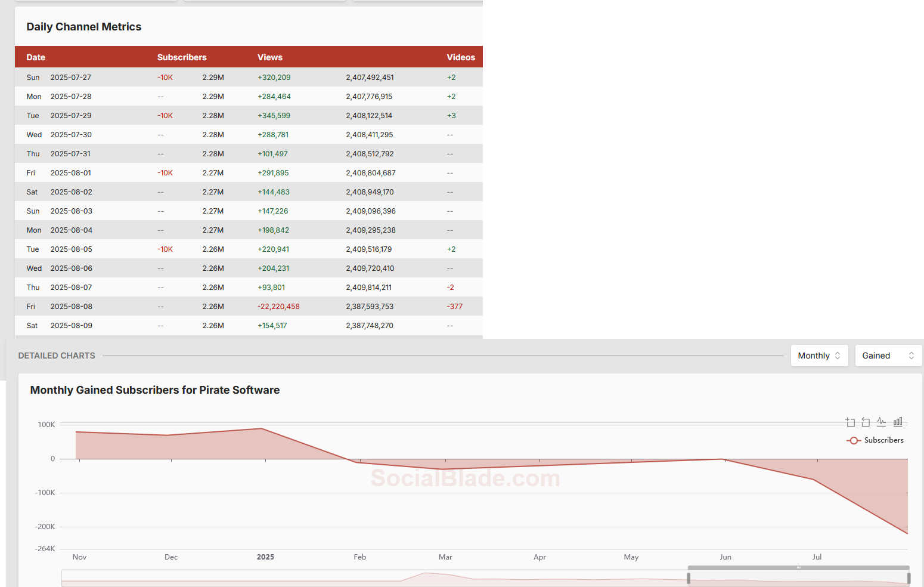The image size is (924, 587).
Task: Click the 2025 label on chart axis
Action: tap(265, 557)
